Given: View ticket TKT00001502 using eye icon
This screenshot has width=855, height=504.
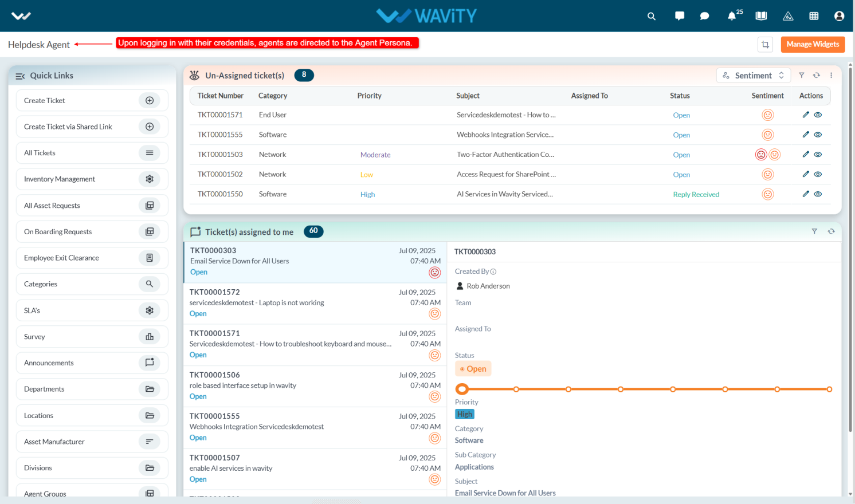Looking at the screenshot, I should tap(818, 174).
